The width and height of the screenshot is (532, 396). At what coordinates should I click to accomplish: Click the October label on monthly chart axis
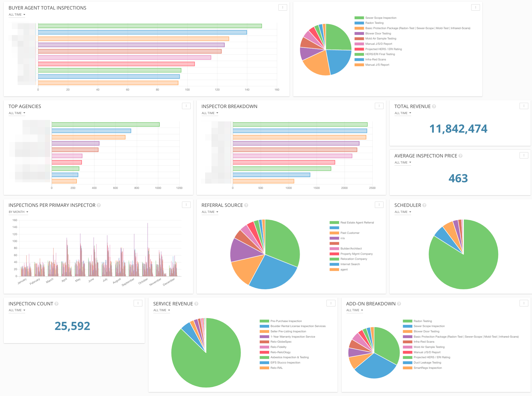pyautogui.click(x=143, y=281)
